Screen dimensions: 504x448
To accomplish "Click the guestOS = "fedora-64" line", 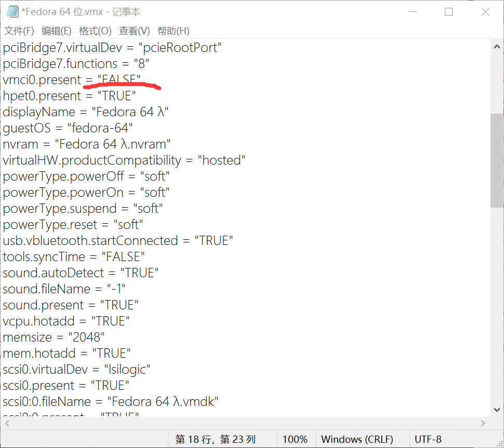I will pyautogui.click(x=68, y=128).
